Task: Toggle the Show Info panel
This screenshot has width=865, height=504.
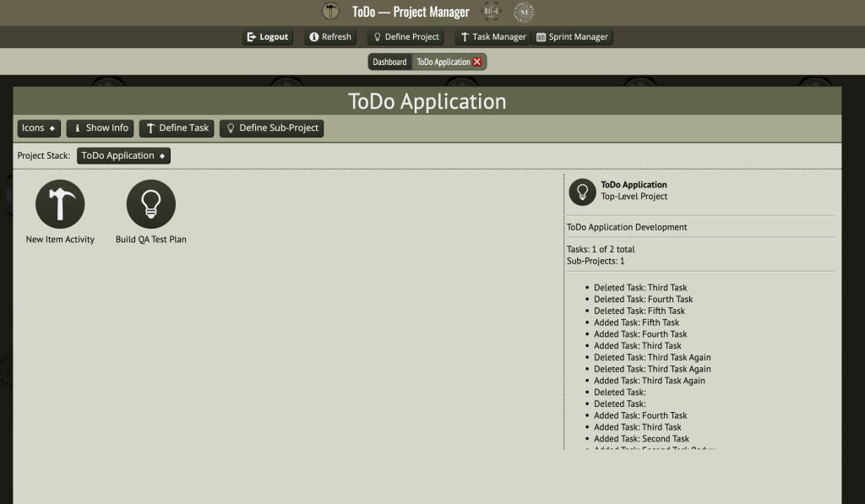Action: (x=101, y=128)
